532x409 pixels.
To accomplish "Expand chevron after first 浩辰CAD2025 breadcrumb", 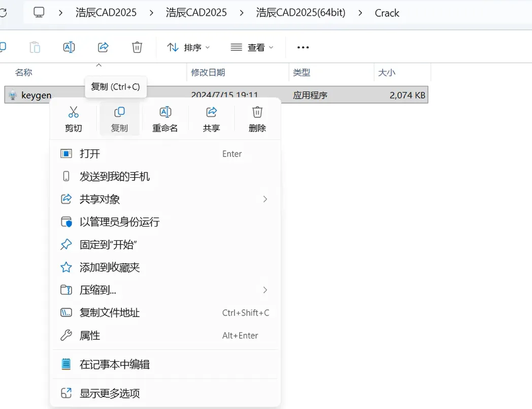I will (151, 13).
